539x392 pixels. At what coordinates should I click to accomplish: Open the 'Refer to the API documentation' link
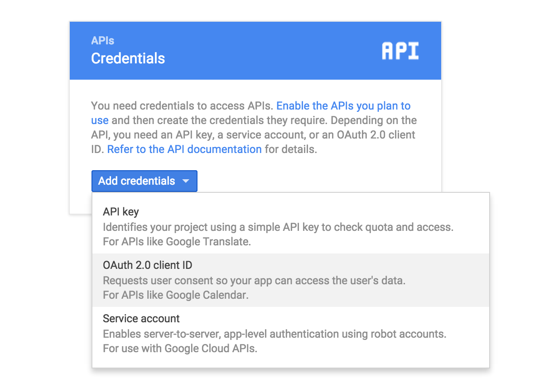184,149
